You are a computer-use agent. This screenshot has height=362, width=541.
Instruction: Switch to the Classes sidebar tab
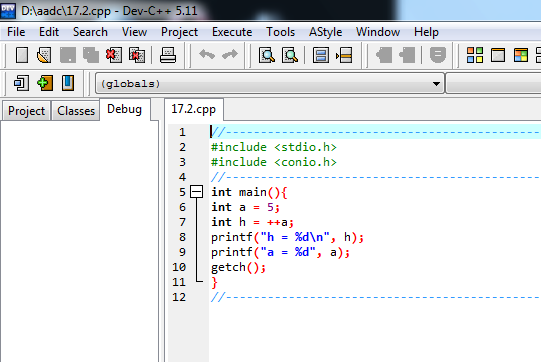click(76, 111)
